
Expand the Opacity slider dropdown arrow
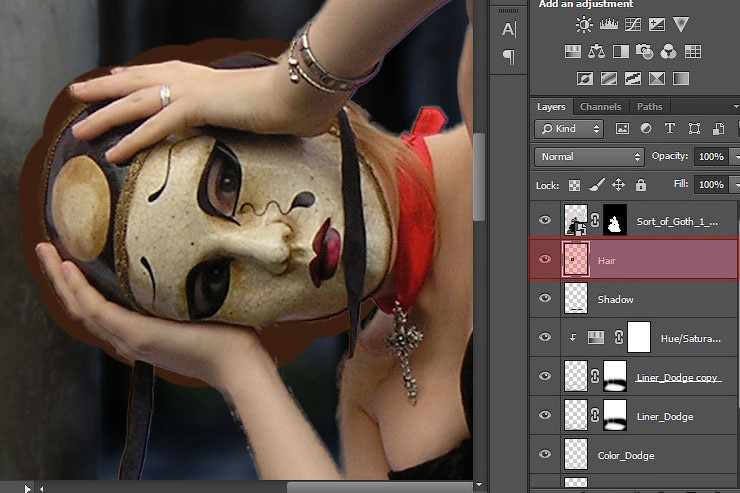point(735,157)
